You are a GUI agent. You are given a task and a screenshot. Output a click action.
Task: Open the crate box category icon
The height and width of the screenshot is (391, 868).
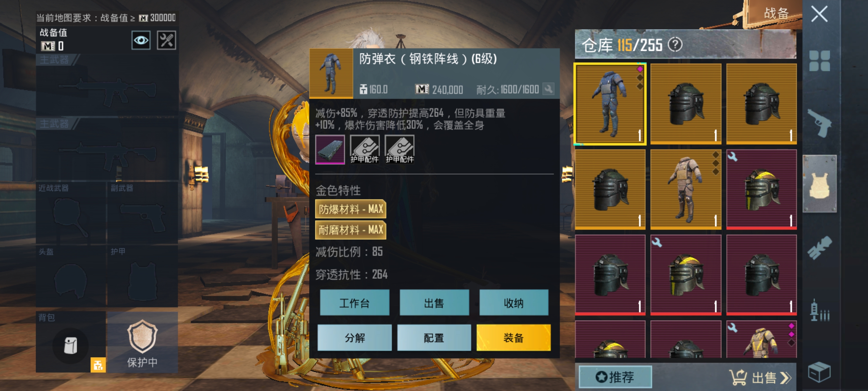click(819, 372)
